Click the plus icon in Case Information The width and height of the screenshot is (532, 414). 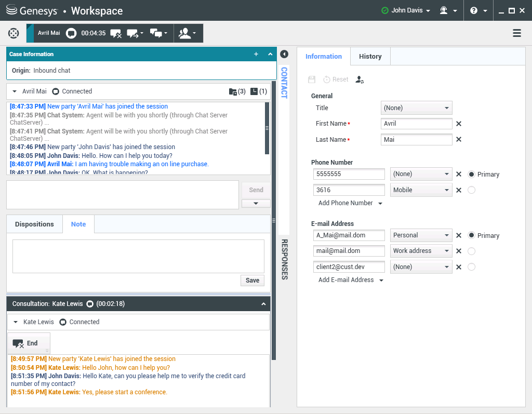coord(256,54)
